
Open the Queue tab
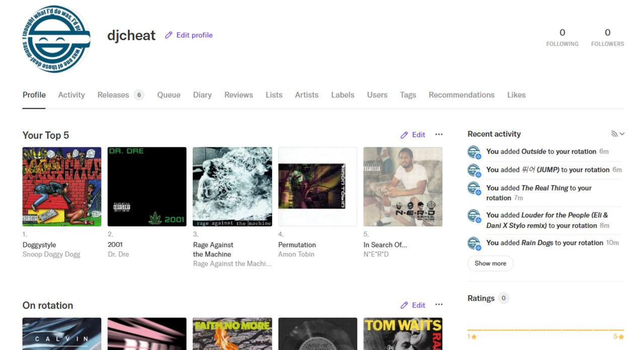pos(169,95)
